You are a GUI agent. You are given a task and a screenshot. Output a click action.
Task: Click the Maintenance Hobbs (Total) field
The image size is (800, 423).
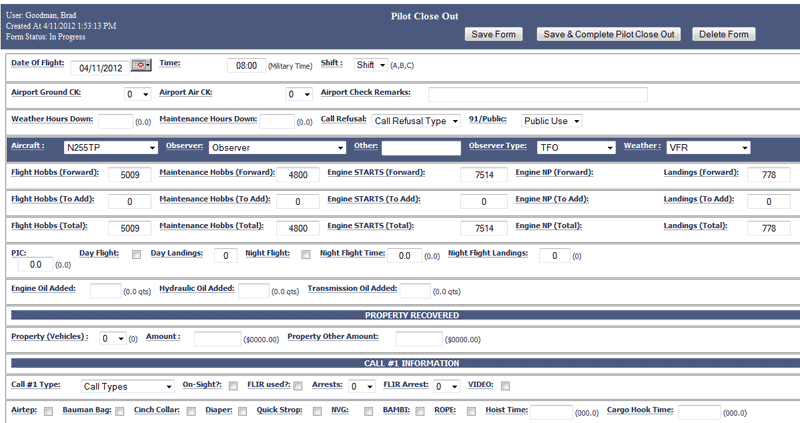(298, 228)
